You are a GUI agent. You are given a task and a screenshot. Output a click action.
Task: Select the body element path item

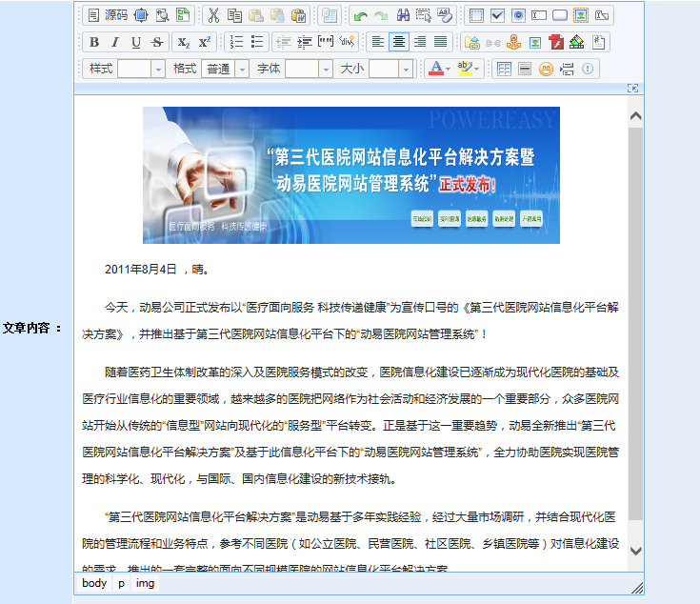click(x=94, y=583)
